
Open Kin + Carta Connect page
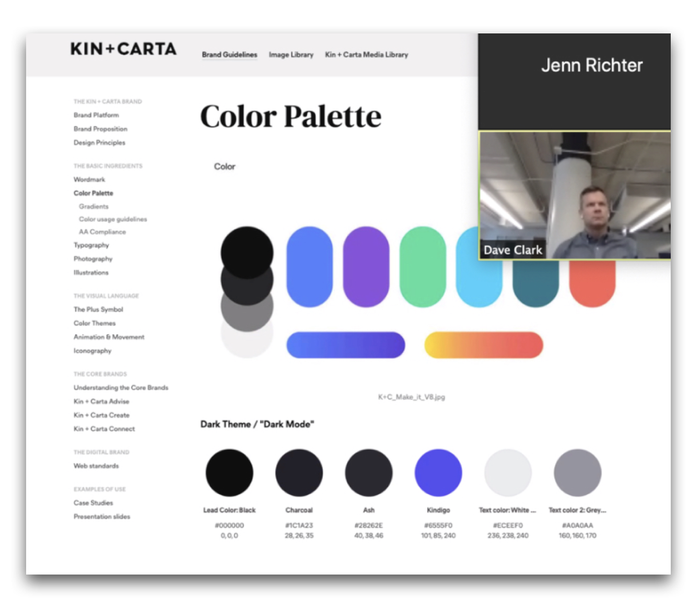point(104,429)
